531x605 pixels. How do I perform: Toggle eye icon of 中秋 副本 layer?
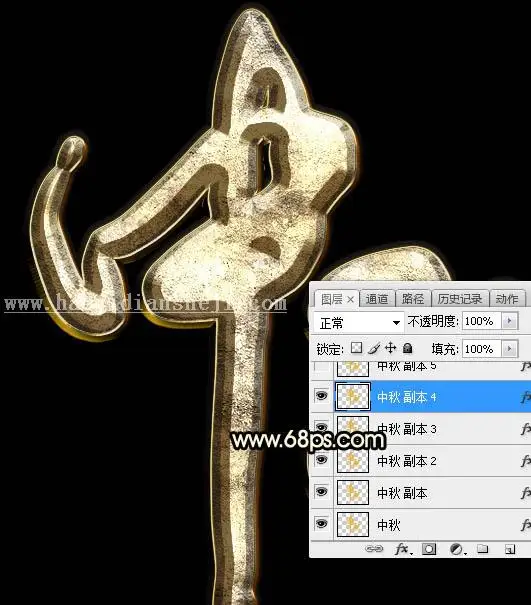[321, 492]
